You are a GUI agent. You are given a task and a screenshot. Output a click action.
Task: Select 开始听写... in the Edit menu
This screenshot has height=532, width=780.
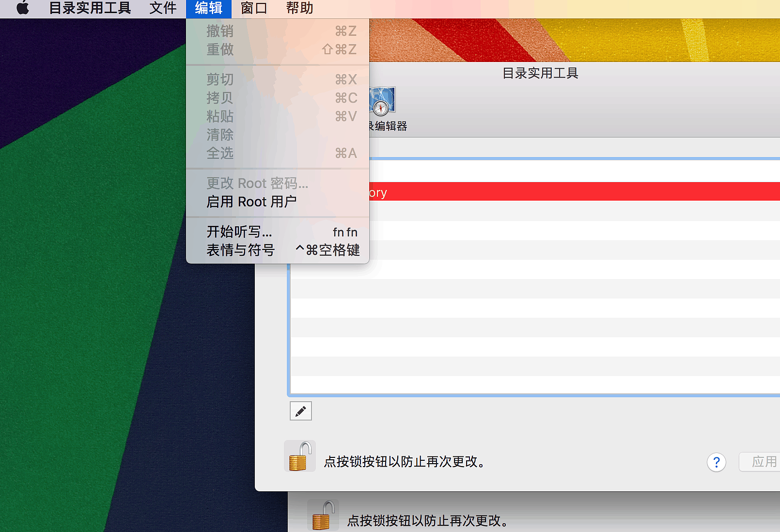(x=239, y=232)
